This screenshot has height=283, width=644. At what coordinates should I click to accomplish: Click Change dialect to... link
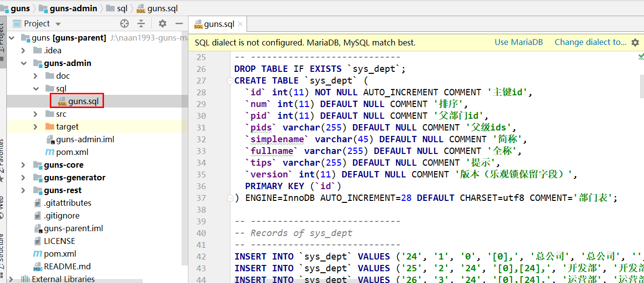590,42
